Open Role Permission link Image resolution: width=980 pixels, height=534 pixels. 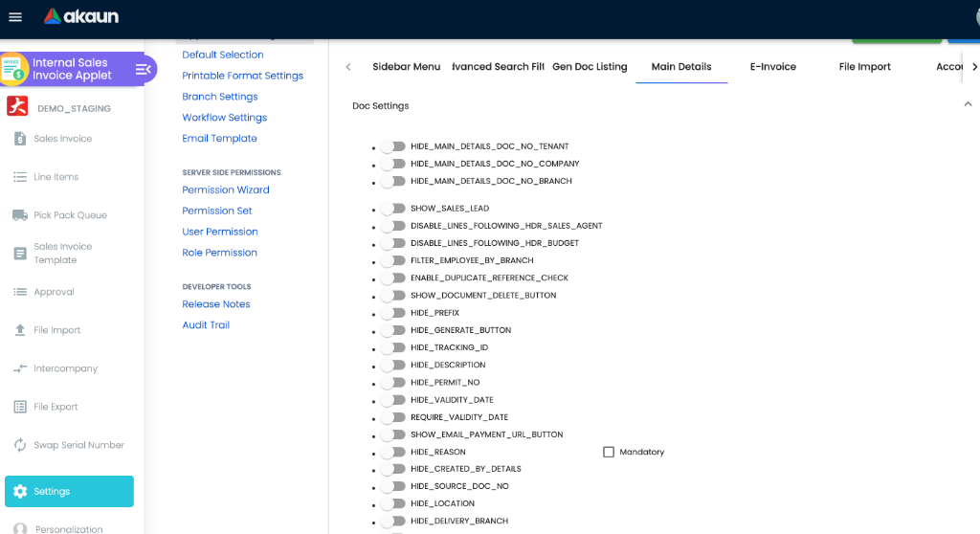[x=219, y=253]
